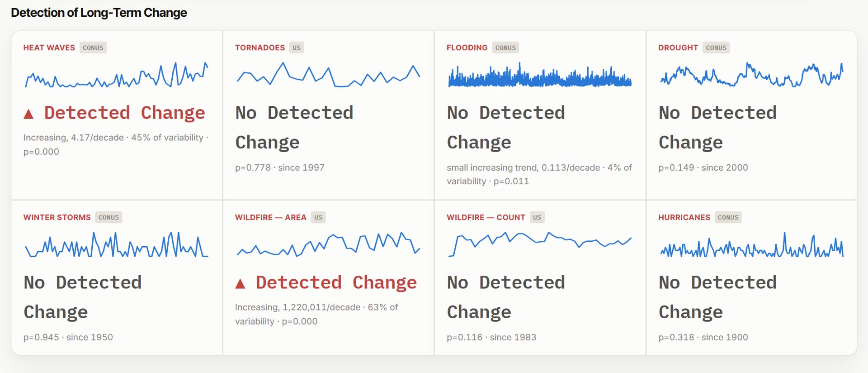
Task: Select the Tornadoes sparkline chart
Action: point(328,75)
